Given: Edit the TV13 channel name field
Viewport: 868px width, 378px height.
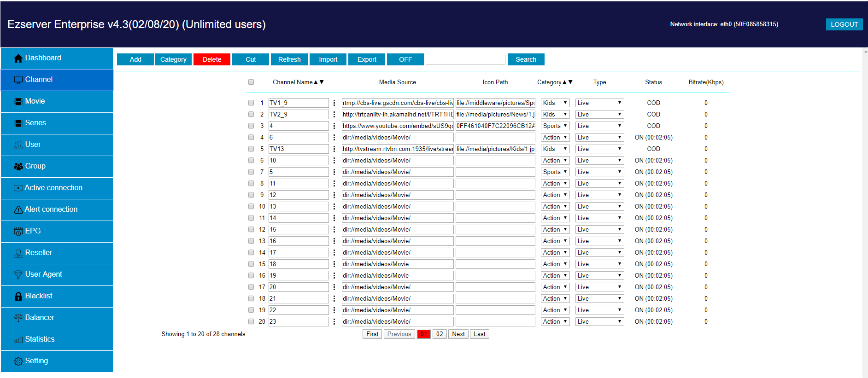Looking at the screenshot, I should pos(299,149).
